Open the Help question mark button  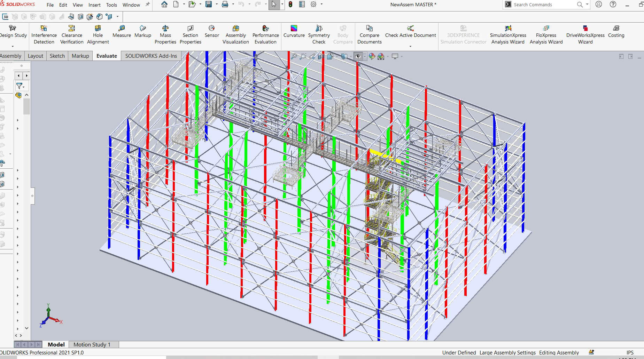(613, 5)
